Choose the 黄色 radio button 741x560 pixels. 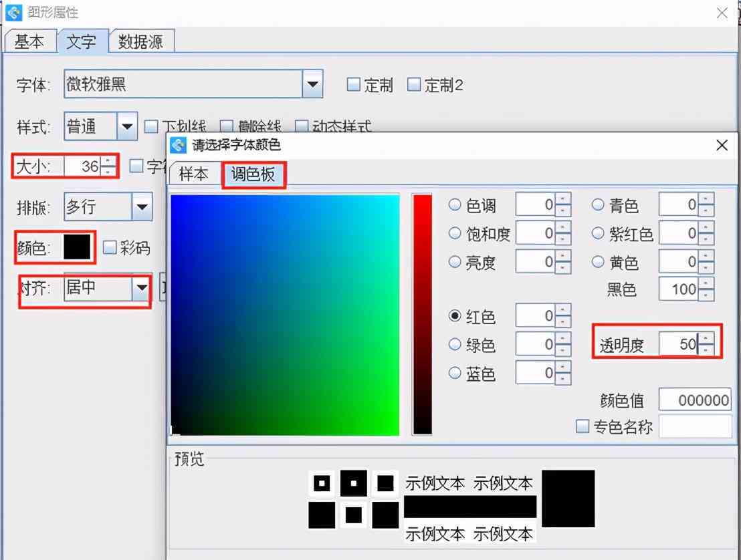coord(598,261)
